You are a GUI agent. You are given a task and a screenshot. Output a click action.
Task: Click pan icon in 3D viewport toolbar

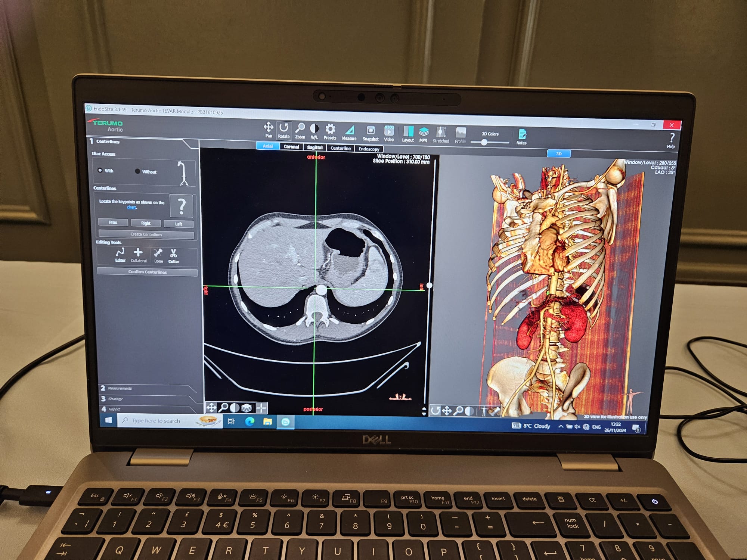pyautogui.click(x=447, y=411)
